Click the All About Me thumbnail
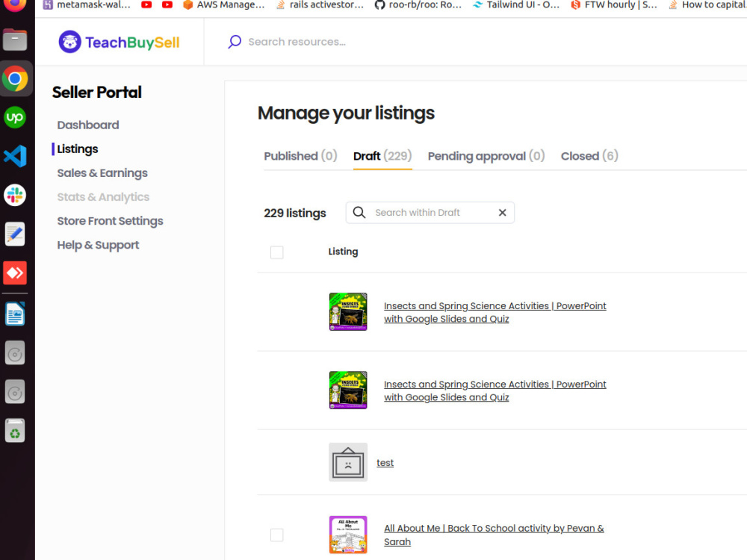Image resolution: width=747 pixels, height=560 pixels. pyautogui.click(x=348, y=535)
